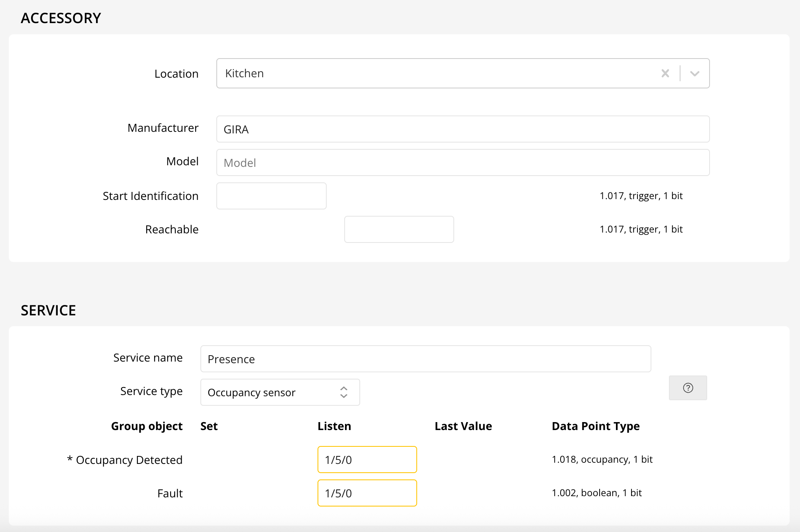Screen dimensions: 800x532
Task: Clear the Kitchen location selection
Action: 665,73
